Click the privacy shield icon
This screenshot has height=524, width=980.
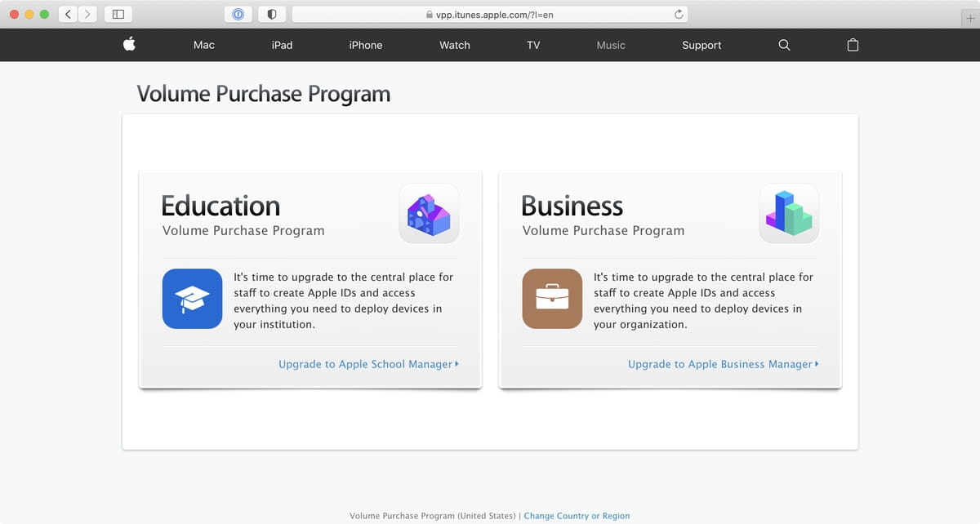click(x=272, y=14)
